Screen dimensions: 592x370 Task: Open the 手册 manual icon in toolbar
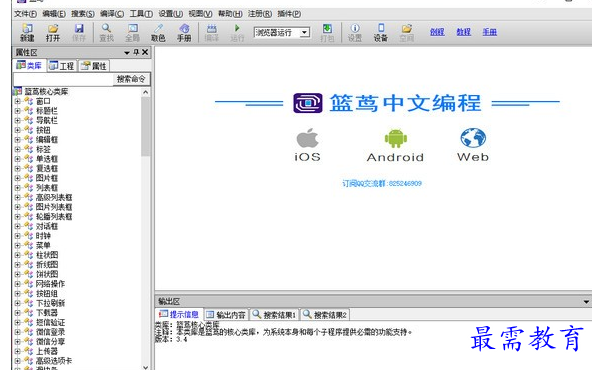pos(184,28)
